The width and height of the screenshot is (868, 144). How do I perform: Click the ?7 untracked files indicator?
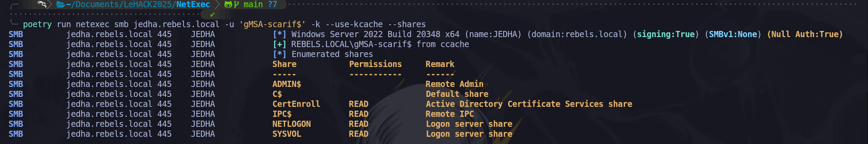[x=272, y=4]
